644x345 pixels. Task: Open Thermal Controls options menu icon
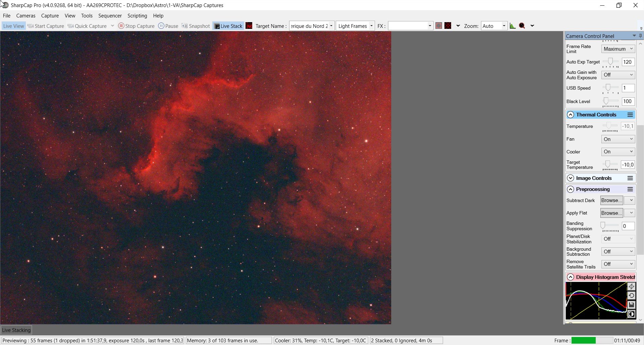pyautogui.click(x=630, y=115)
